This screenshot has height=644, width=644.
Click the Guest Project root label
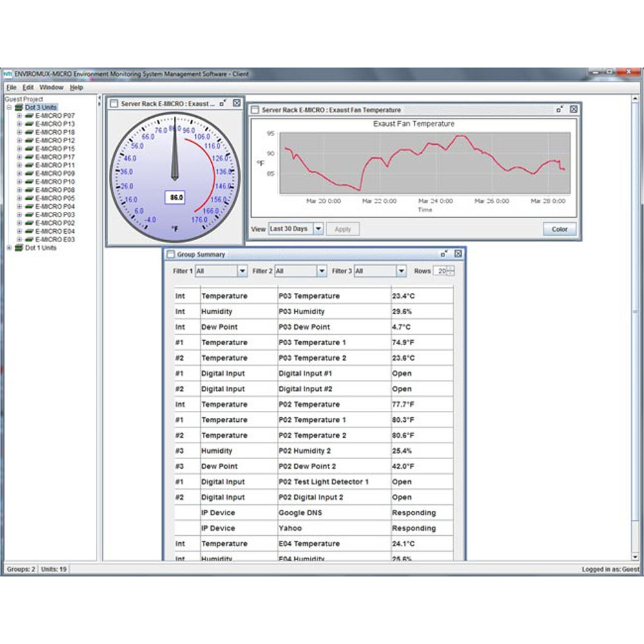[x=24, y=99]
